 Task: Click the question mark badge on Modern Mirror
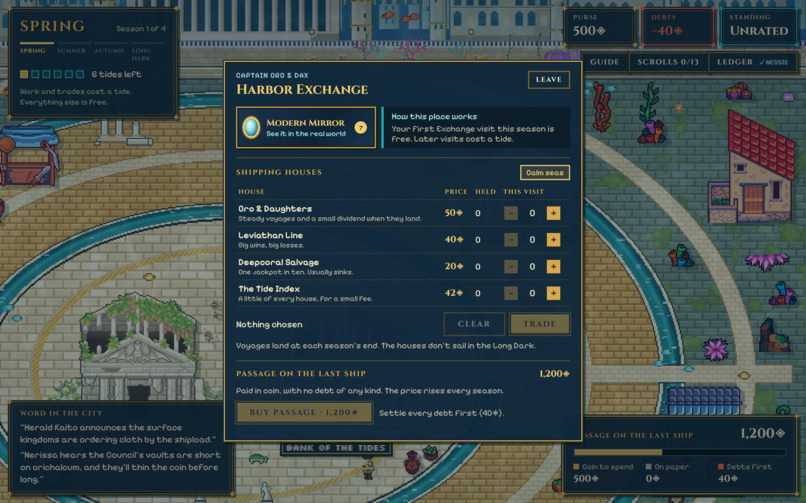point(361,127)
